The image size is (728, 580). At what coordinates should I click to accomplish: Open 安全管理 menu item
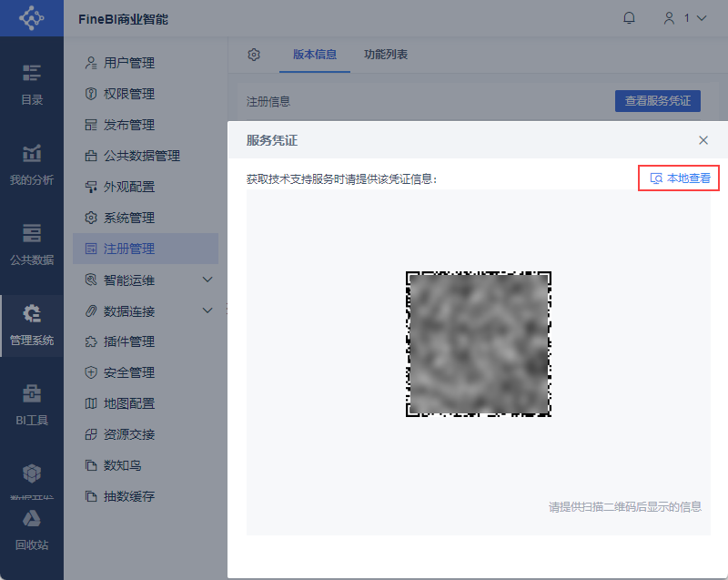coord(146,372)
